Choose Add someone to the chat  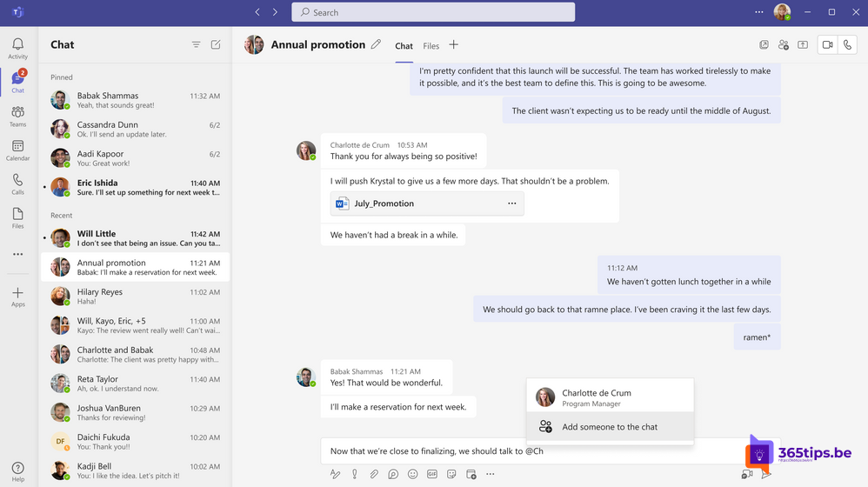(610, 427)
